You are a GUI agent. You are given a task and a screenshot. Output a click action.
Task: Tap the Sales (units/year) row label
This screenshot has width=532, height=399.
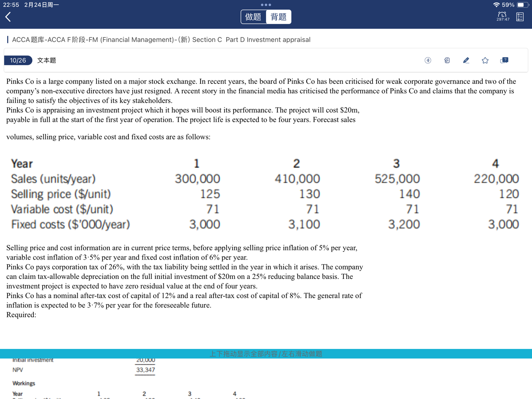point(53,179)
